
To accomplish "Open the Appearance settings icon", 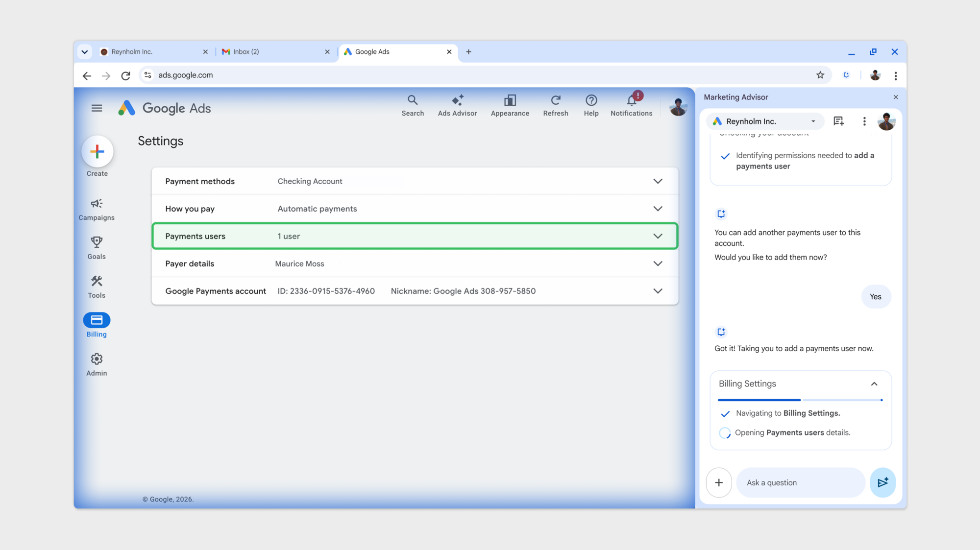I will [510, 106].
